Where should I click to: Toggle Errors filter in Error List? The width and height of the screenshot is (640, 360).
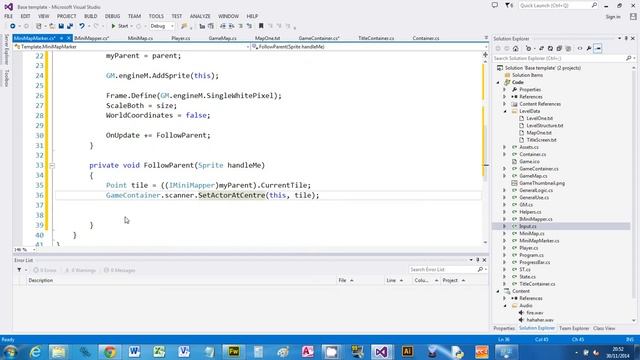pyautogui.click(x=45, y=270)
